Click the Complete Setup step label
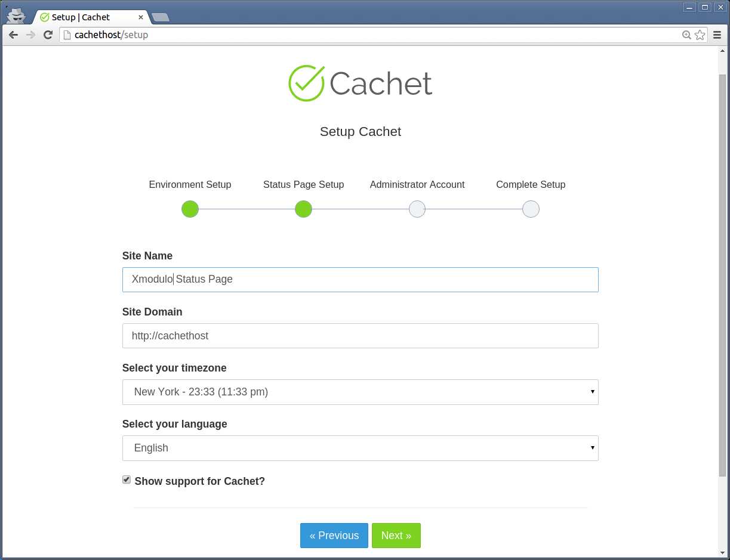Screen dimensions: 730x560 click(x=531, y=184)
